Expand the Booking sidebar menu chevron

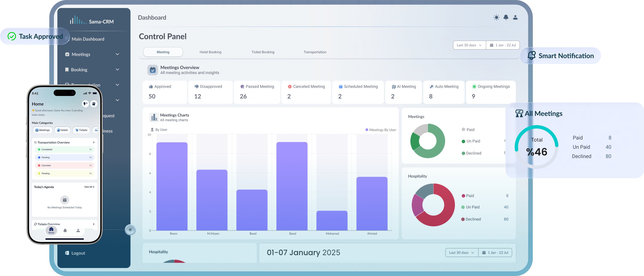coord(117,70)
